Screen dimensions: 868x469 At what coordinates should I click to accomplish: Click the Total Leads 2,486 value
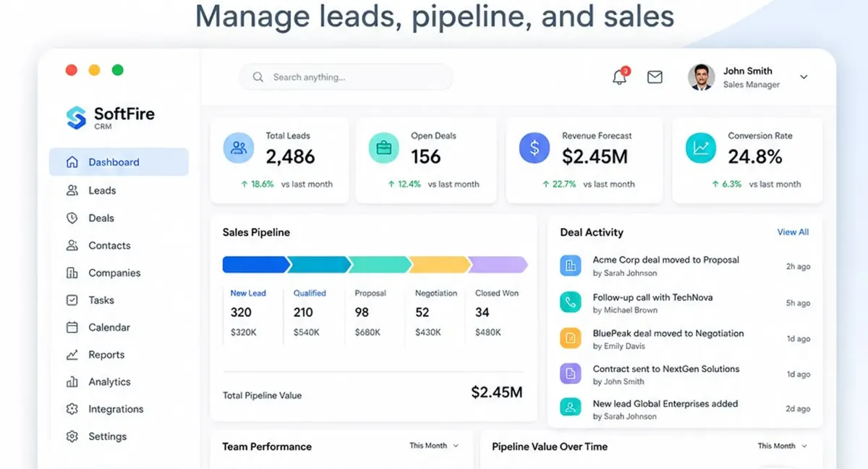point(290,156)
